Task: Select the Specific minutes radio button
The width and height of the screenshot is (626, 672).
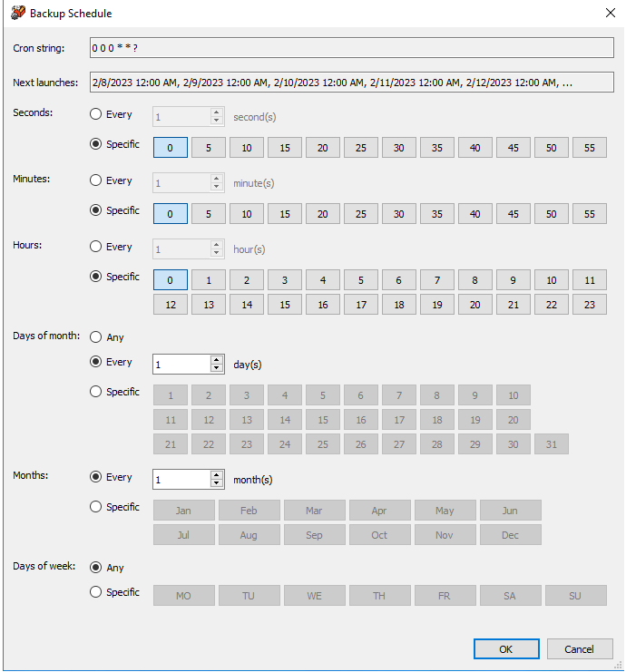Action: [x=95, y=210]
